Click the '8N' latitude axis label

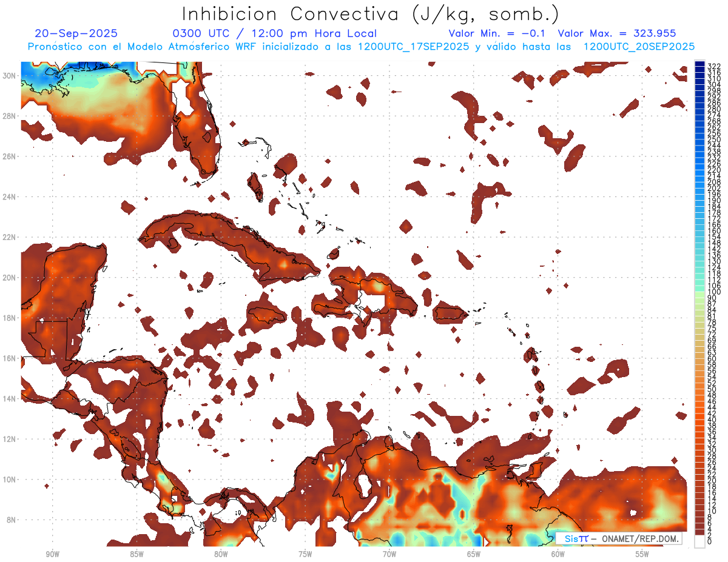pos(12,520)
